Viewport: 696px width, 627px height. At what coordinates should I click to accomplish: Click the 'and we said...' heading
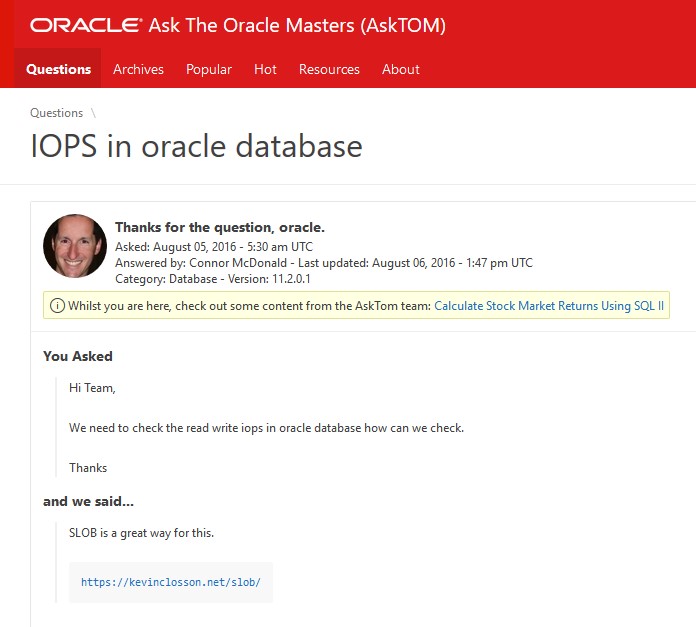(x=88, y=501)
